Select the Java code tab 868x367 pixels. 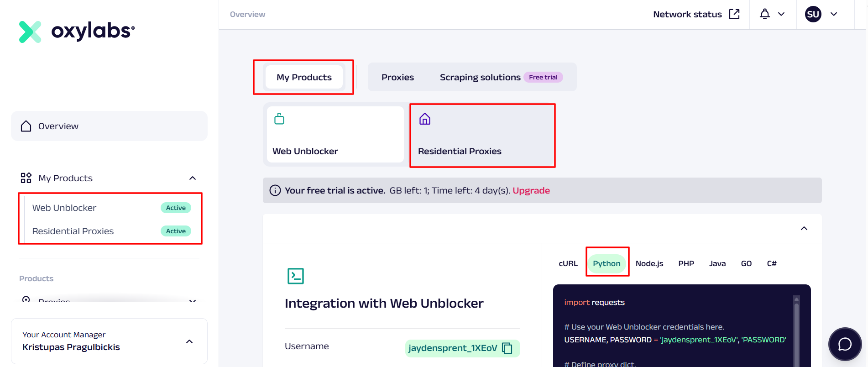(717, 263)
